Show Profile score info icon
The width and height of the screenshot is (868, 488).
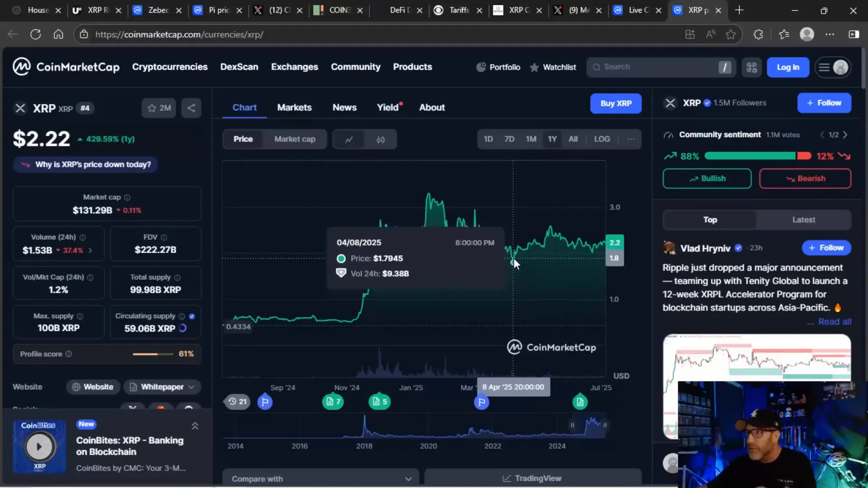(69, 354)
